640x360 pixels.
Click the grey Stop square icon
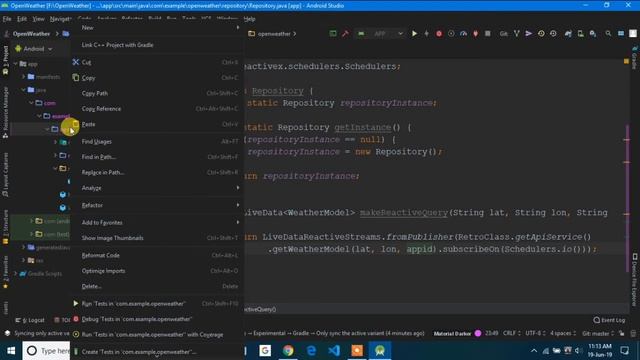(x=487, y=33)
